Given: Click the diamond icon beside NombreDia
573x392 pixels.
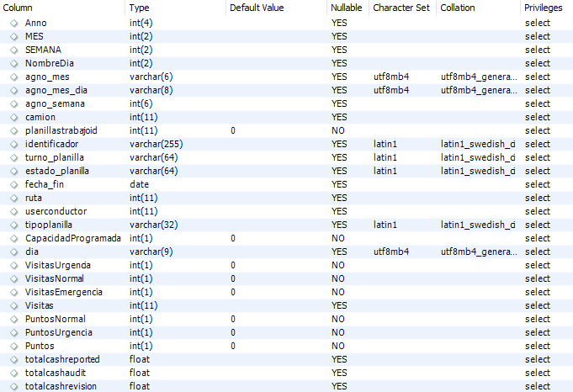Looking at the screenshot, I should (14, 64).
